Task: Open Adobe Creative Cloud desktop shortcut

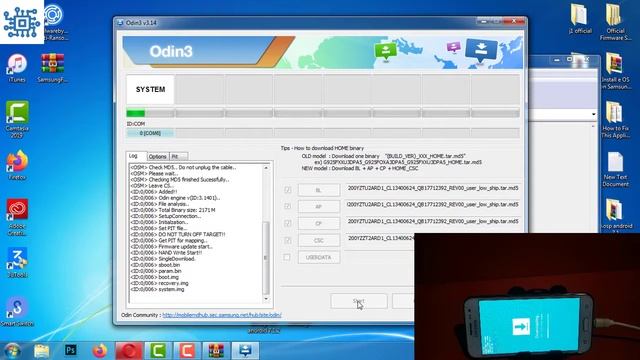Action: [17, 217]
